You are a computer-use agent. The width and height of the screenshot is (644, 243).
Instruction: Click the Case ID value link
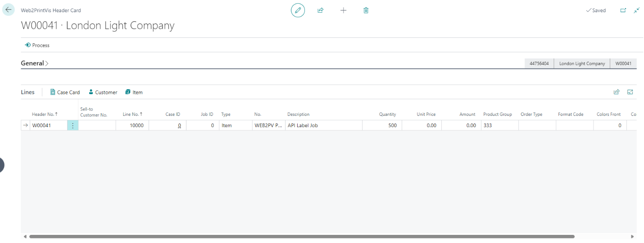pos(179,125)
